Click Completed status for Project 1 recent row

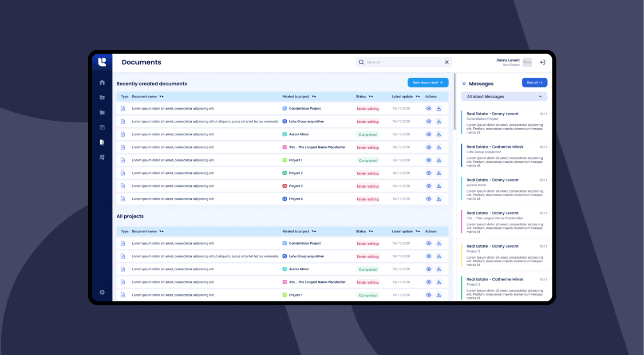pyautogui.click(x=367, y=160)
